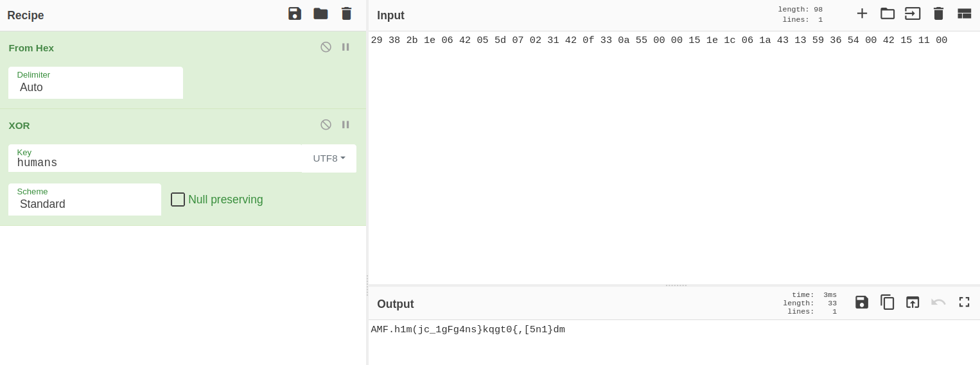Save output to file
The height and width of the screenshot is (365, 980).
tap(862, 302)
